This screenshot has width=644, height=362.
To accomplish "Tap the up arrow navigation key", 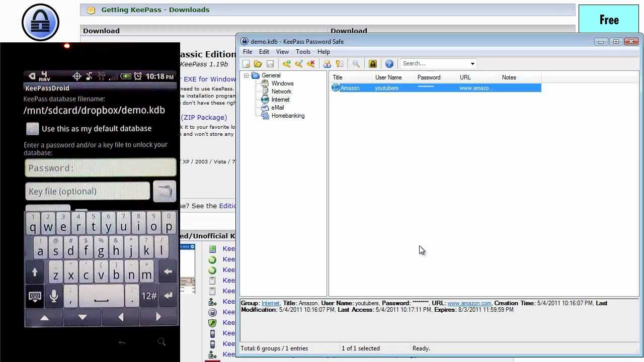I will pyautogui.click(x=44, y=317).
